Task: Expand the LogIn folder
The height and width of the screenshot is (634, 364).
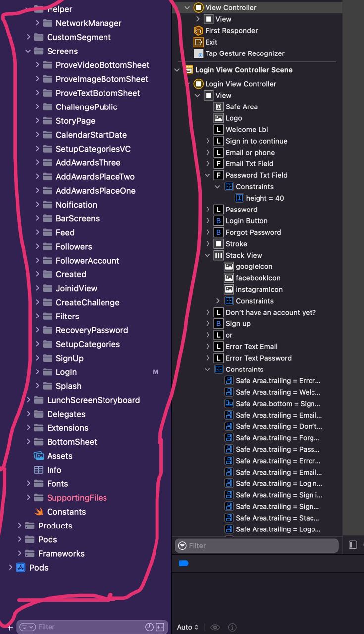Action: (38, 372)
